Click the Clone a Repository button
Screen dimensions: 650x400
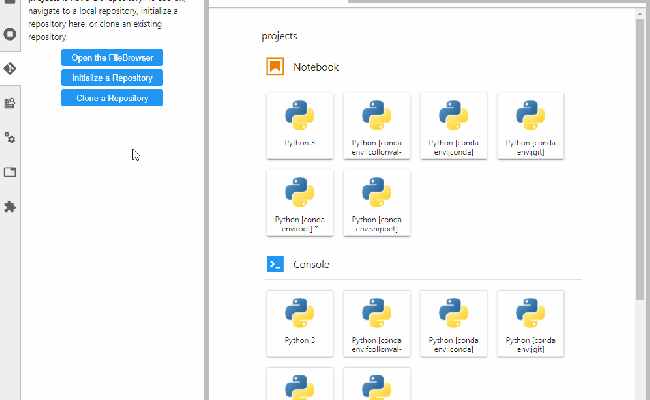click(x=112, y=98)
